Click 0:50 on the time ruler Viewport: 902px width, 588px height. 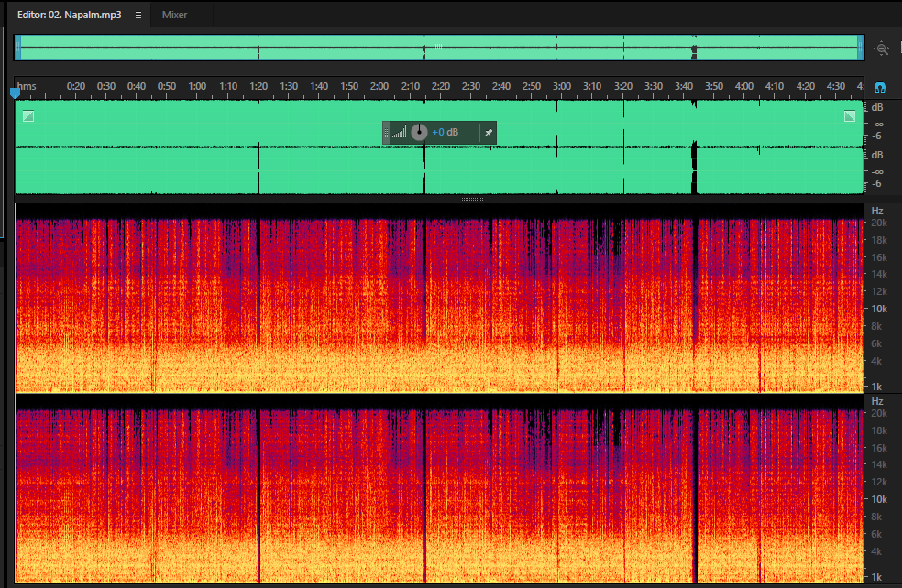click(x=167, y=86)
